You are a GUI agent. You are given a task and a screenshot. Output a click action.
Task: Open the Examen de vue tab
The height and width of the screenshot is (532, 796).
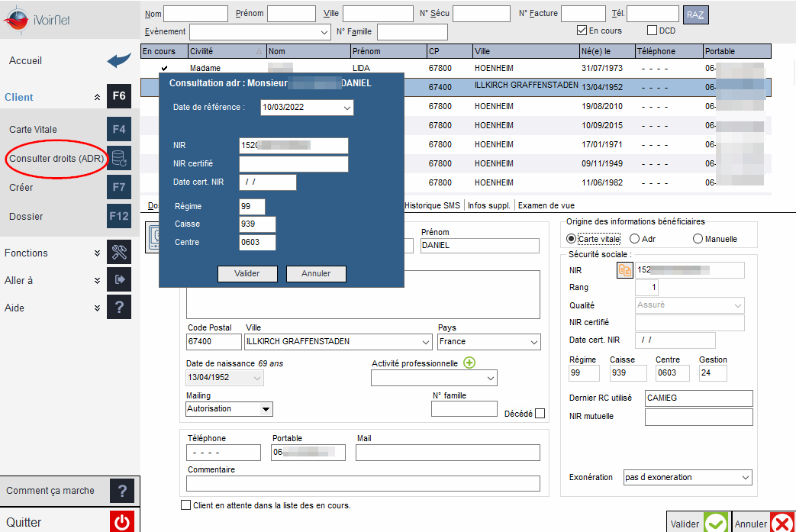click(x=546, y=205)
